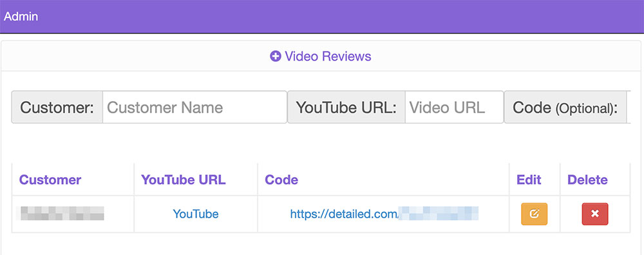Screen dimensions: 644x255
Task: Click the YouTube URL: field label addon
Action: [346, 107]
